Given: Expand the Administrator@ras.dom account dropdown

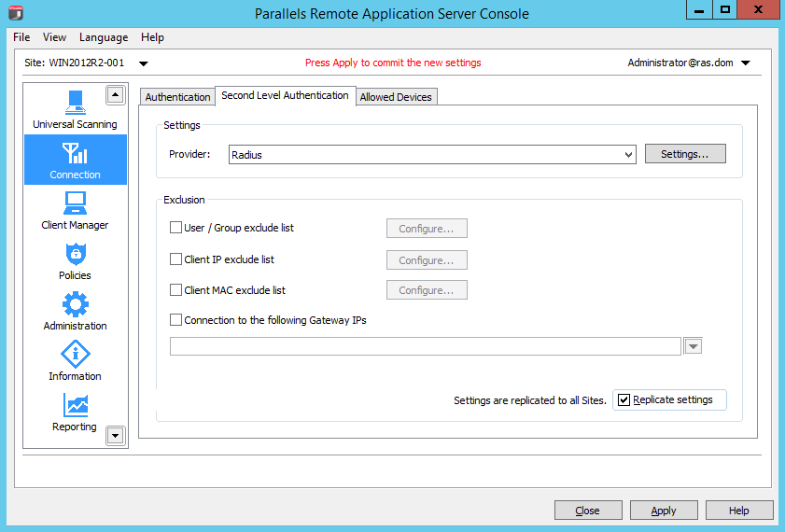Looking at the screenshot, I should (x=746, y=63).
